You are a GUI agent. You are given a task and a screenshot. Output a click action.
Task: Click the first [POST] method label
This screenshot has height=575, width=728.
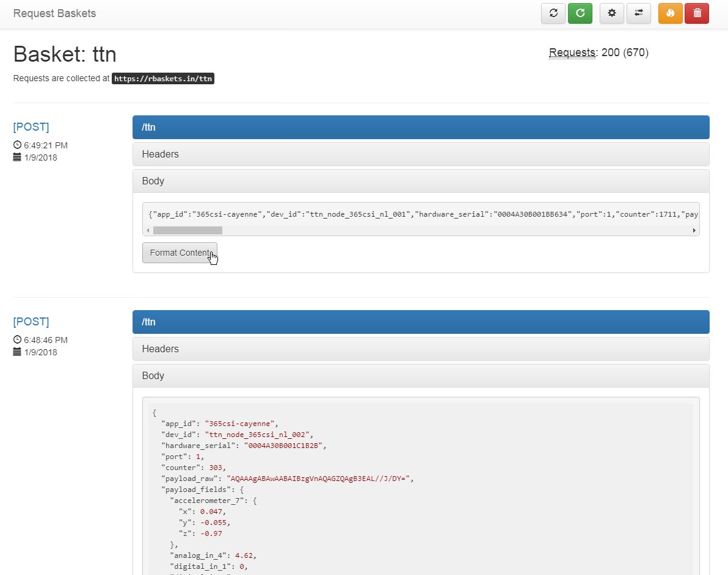coord(31,127)
